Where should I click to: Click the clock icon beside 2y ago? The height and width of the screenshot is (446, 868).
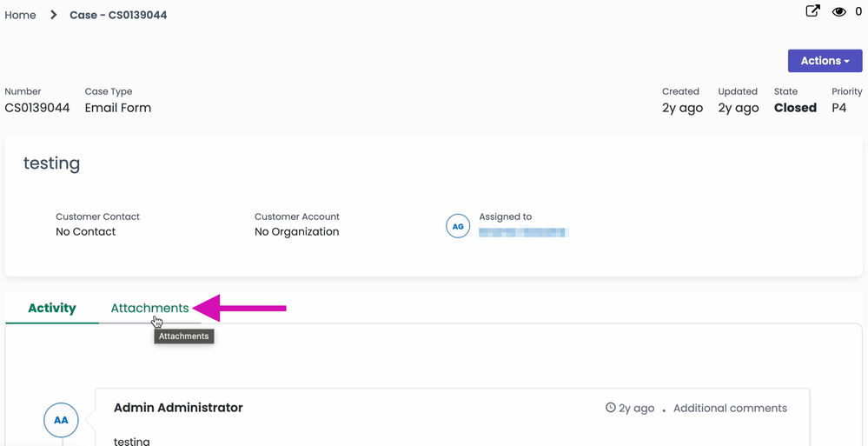tap(611, 408)
